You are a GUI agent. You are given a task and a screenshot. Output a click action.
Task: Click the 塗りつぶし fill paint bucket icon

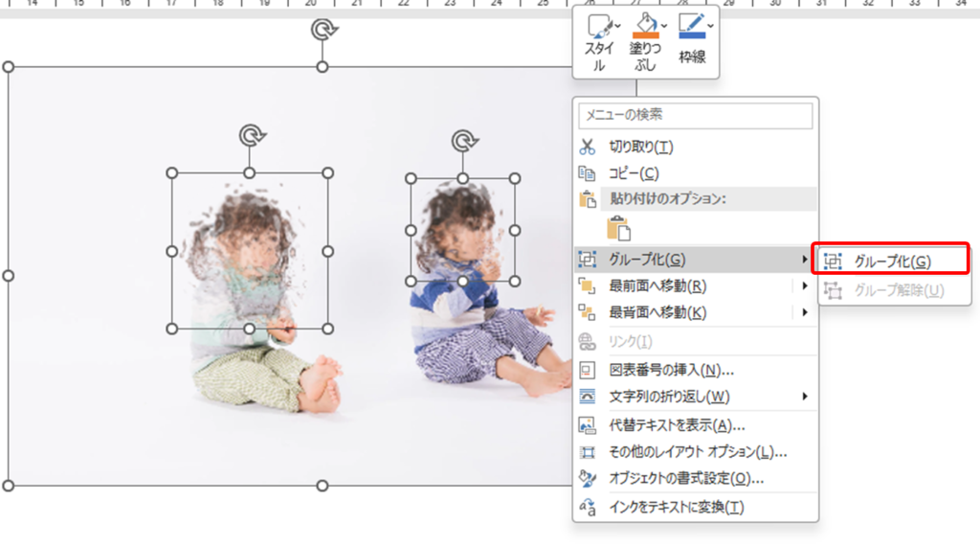tap(646, 26)
